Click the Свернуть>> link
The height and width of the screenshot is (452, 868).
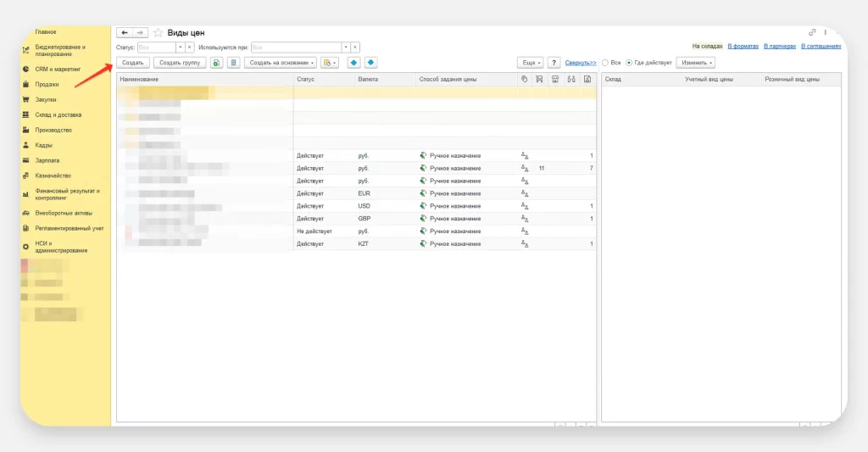coord(581,63)
